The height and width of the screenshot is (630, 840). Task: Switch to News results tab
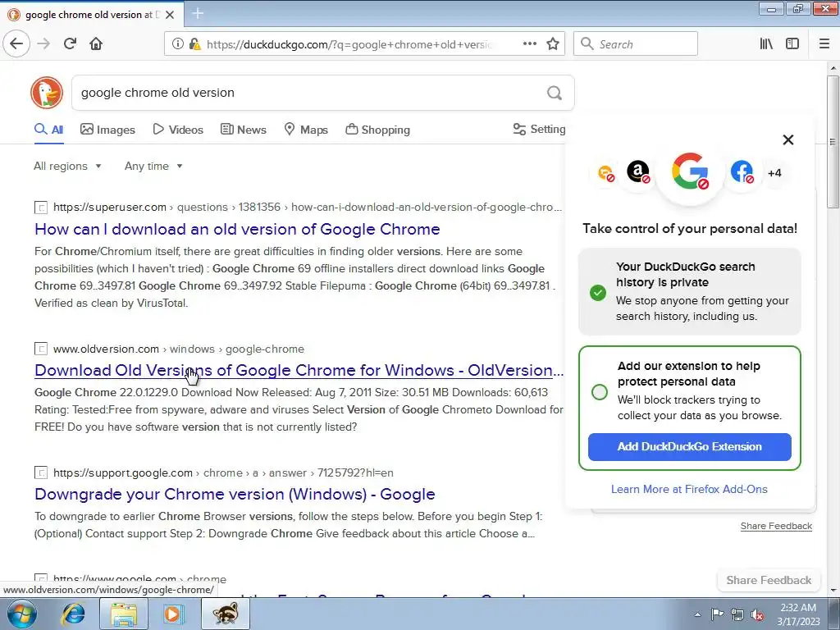(243, 129)
